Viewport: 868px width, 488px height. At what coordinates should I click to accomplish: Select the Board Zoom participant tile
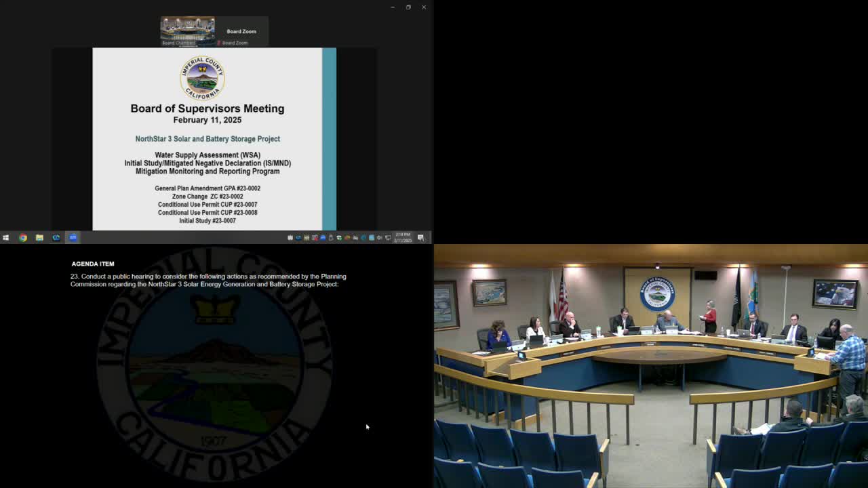coord(241,31)
